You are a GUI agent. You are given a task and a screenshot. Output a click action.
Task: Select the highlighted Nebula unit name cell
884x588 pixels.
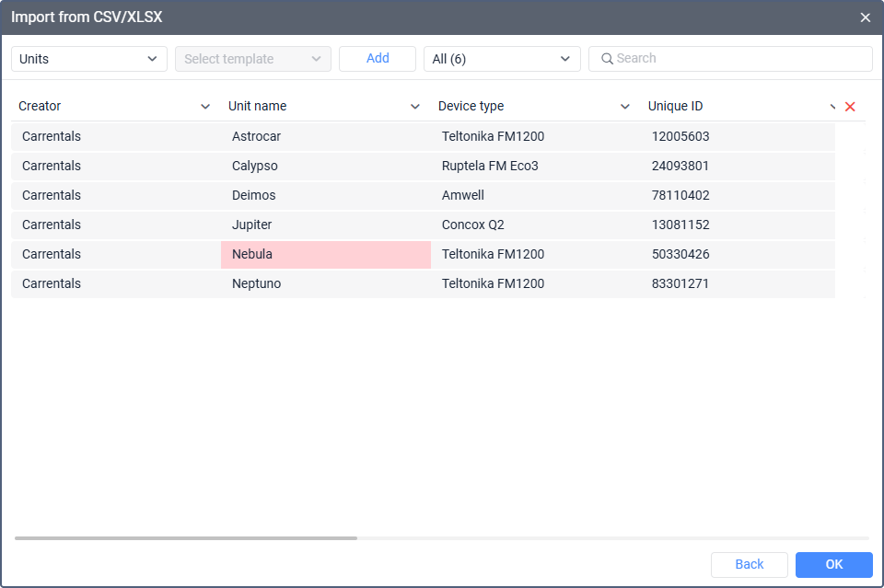tap(326, 255)
